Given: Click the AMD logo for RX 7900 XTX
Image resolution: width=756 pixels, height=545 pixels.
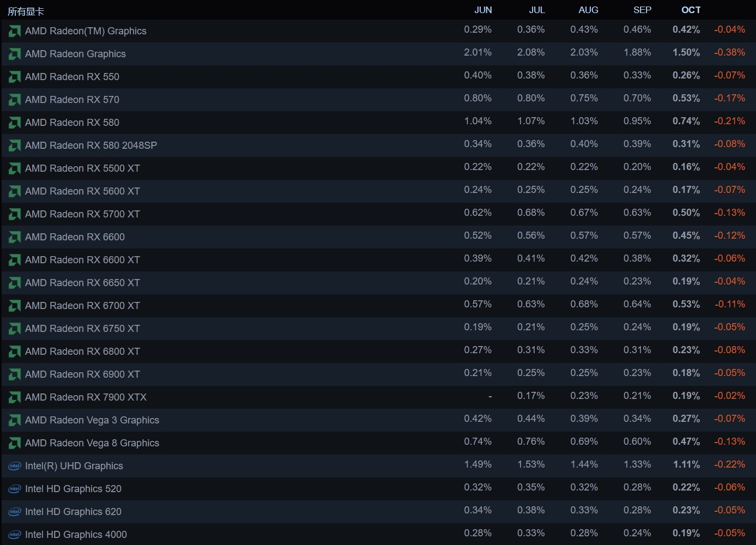Looking at the screenshot, I should coord(15,397).
